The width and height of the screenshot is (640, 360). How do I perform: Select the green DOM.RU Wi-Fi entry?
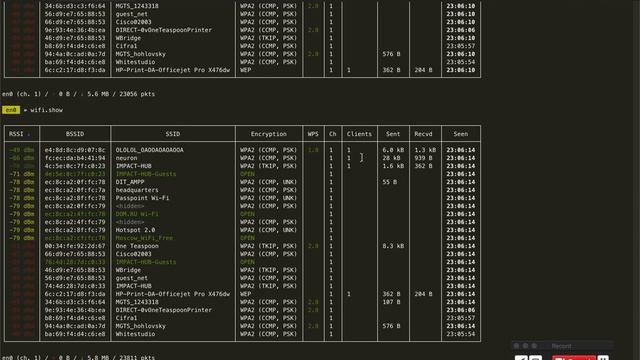pyautogui.click(x=137, y=214)
